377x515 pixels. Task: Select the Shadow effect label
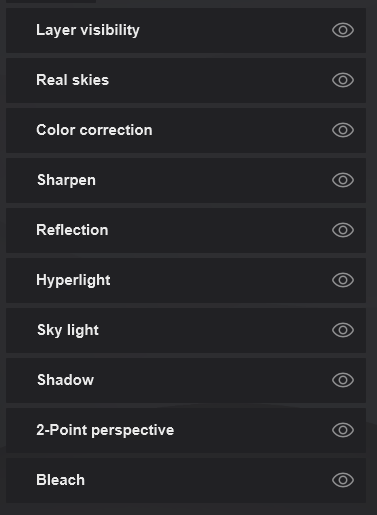(65, 380)
